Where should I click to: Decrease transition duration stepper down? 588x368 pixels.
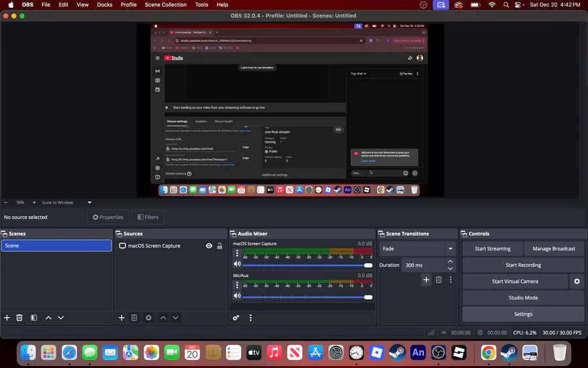tap(450, 269)
